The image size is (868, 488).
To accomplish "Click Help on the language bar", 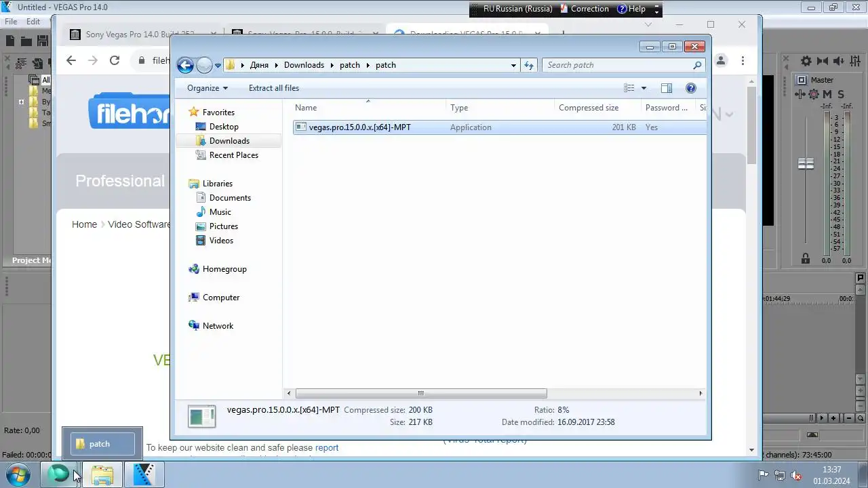I will pyautogui.click(x=631, y=9).
